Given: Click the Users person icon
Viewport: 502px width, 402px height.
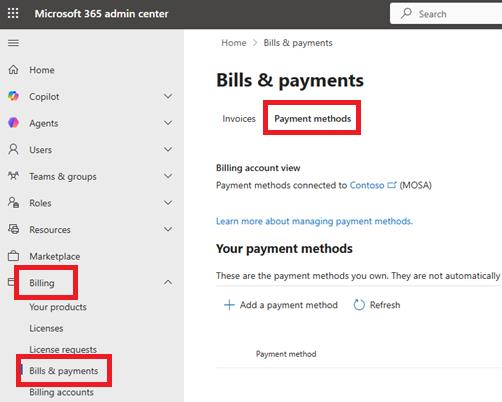Looking at the screenshot, I should [x=13, y=149].
